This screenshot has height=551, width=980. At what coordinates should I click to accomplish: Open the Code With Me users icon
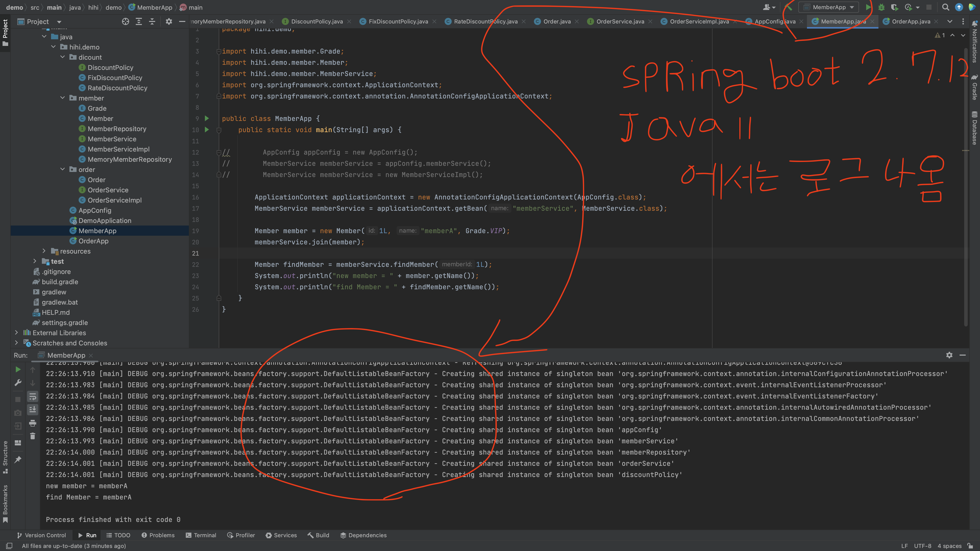769,7
